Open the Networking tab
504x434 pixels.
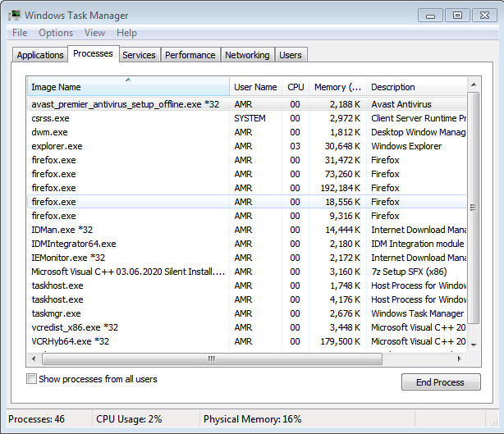pyautogui.click(x=247, y=55)
